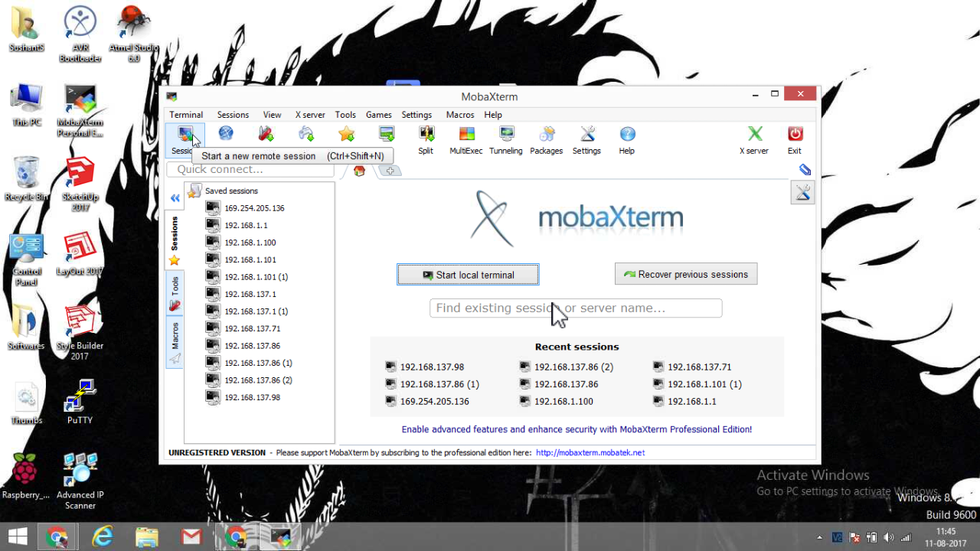Open Gmail from the taskbar
The height and width of the screenshot is (551, 980).
[191, 536]
